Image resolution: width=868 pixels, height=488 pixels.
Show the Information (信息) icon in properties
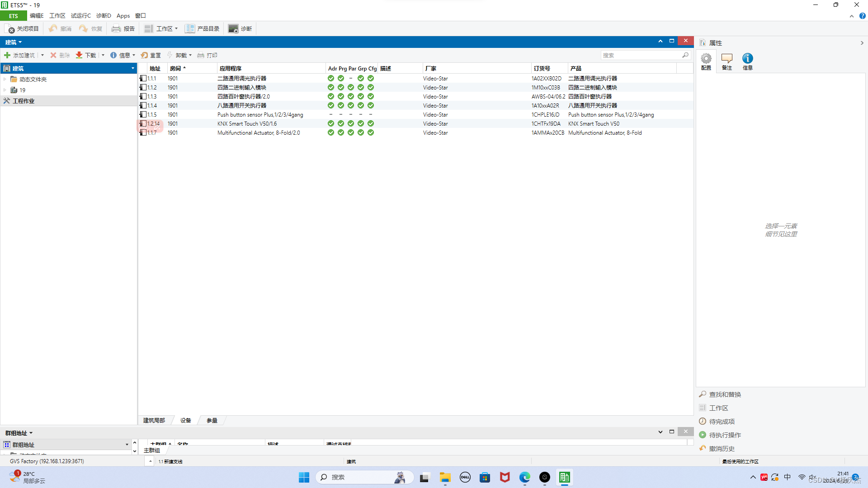click(x=747, y=59)
